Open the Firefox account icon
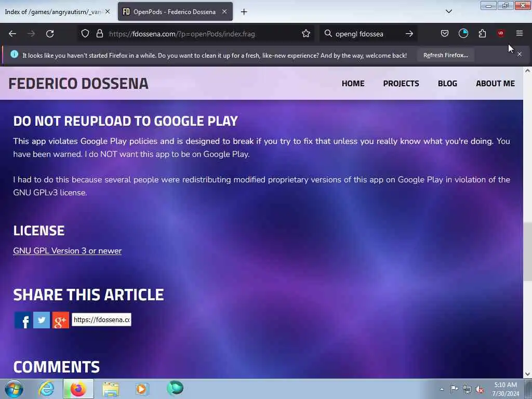The height and width of the screenshot is (399, 532). click(x=463, y=33)
